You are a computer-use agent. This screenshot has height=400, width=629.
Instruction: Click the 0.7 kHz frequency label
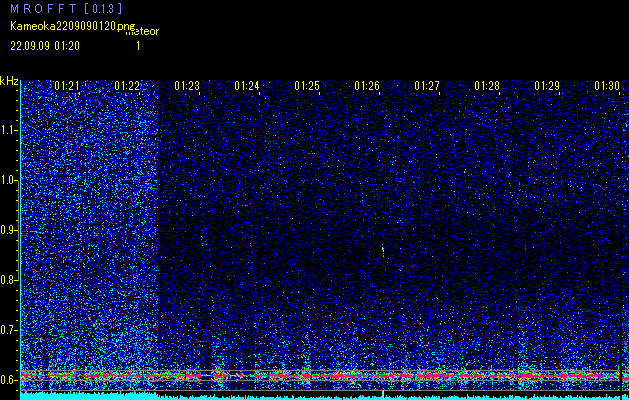pyautogui.click(x=8, y=330)
